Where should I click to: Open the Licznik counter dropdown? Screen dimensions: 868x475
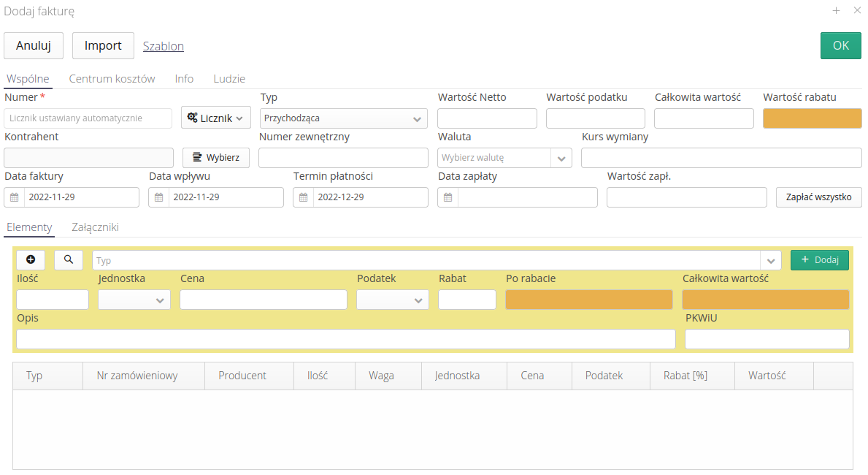[215, 118]
